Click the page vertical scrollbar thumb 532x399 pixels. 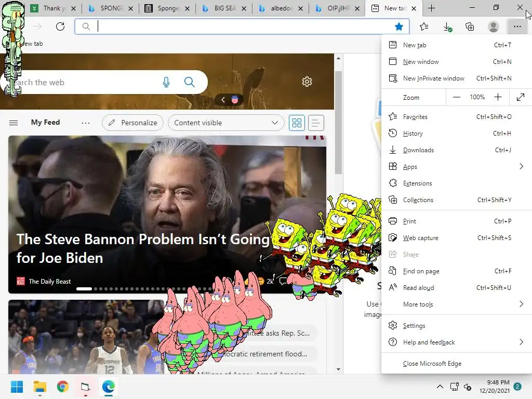(x=338, y=123)
